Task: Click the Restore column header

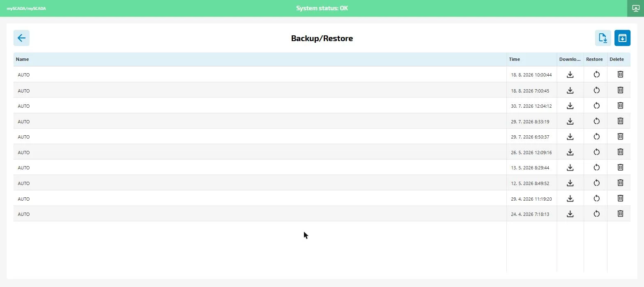Action: (x=595, y=59)
